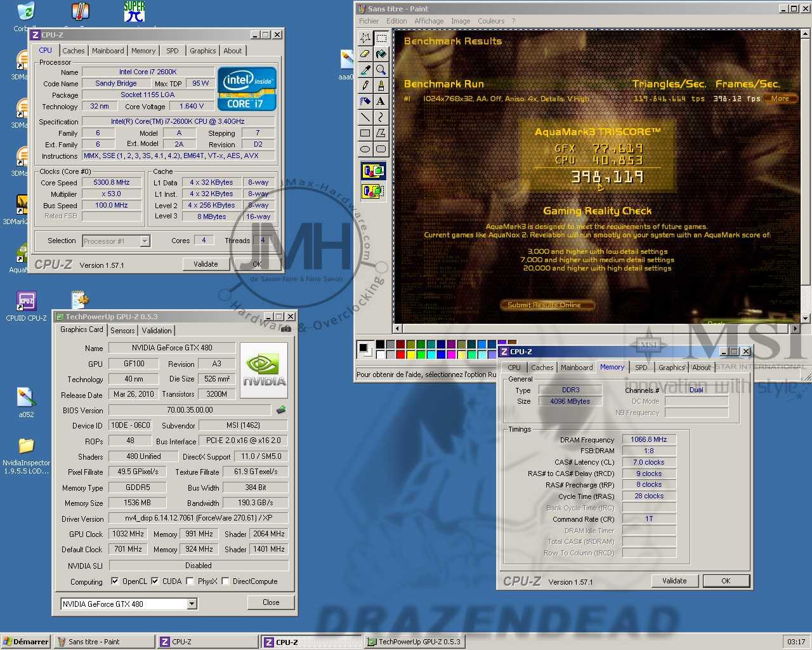Screen dimensions: 812x650
Task: Choose transparent selection mode option in Paint
Action: click(373, 190)
